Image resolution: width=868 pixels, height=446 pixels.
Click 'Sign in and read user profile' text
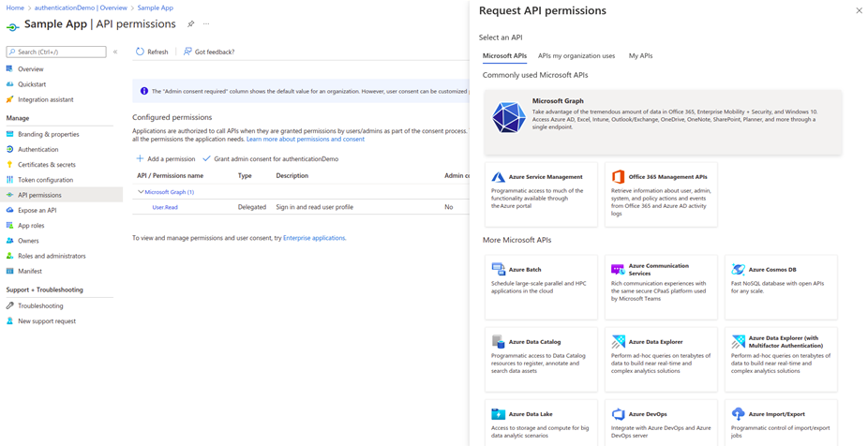(x=314, y=207)
